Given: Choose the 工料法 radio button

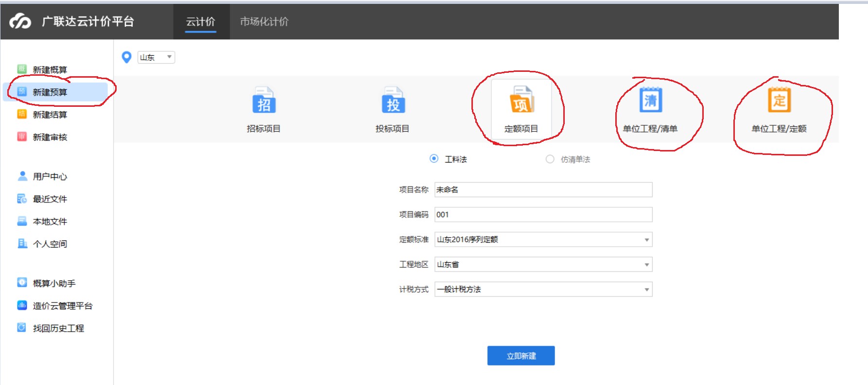Looking at the screenshot, I should 434,159.
